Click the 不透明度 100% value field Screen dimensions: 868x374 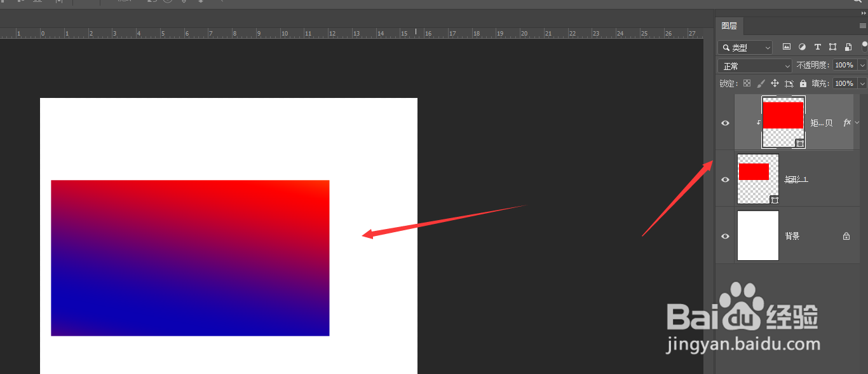coord(844,65)
